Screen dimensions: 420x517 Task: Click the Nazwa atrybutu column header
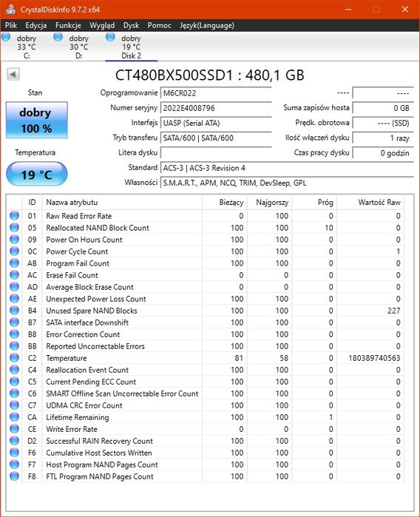pyautogui.click(x=122, y=202)
